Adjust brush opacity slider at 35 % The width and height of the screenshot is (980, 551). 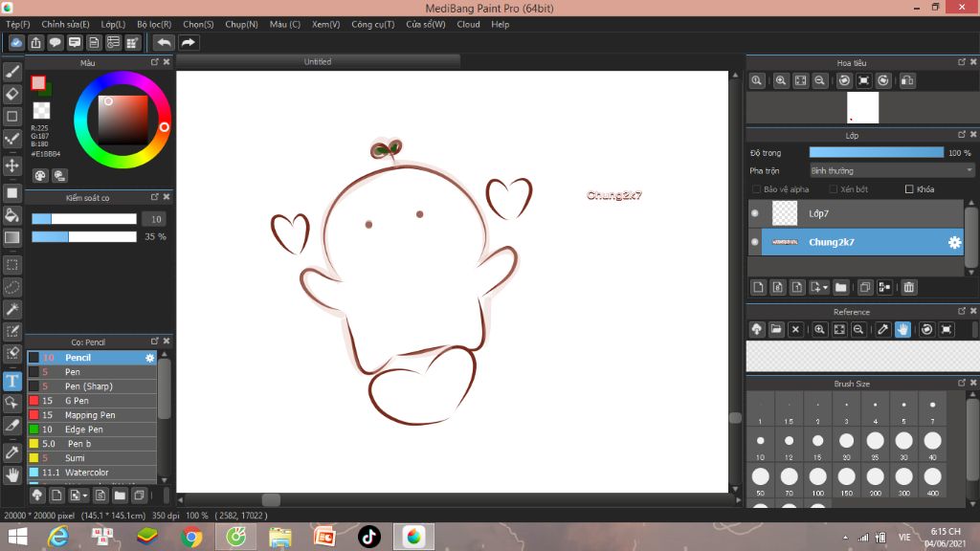[84, 237]
